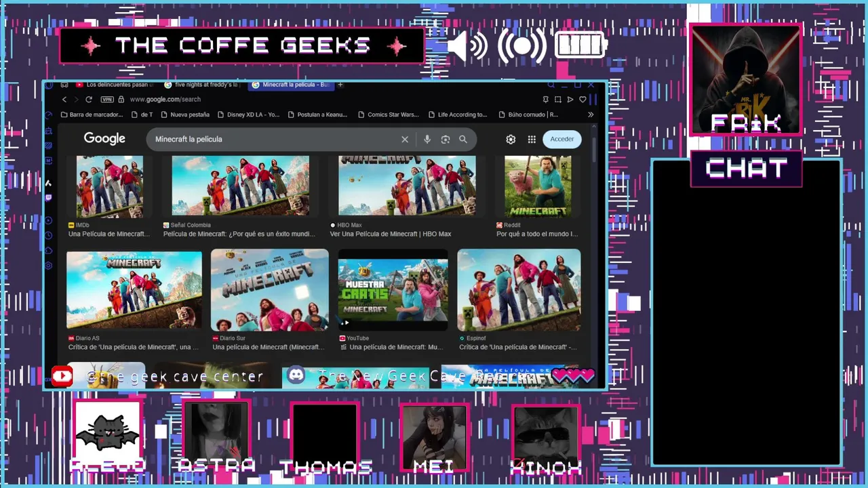This screenshot has width=868, height=488.
Task: Open the YouTube 'Muestra Gratis' thumbnail
Action: (393, 290)
